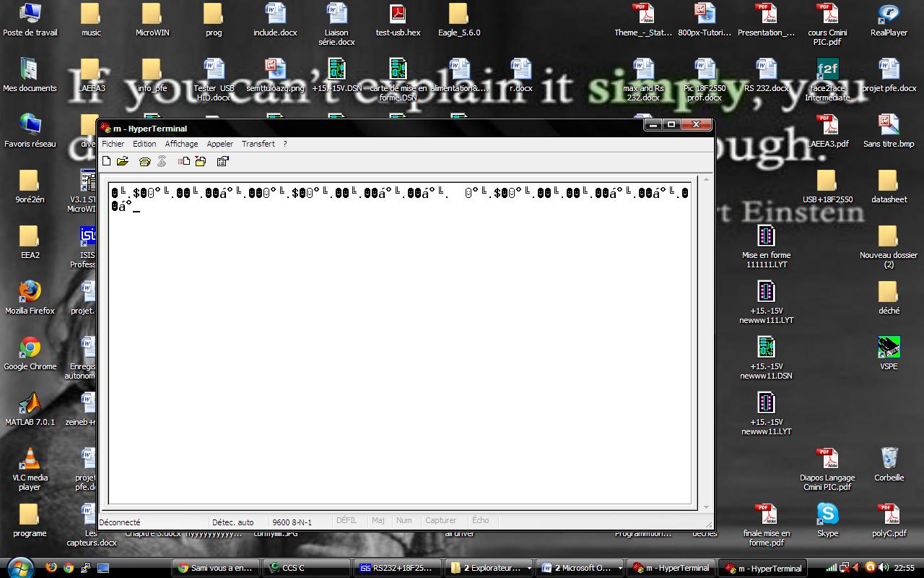Viewport: 924px width, 578px height.
Task: Select the cours Cmini PIC.pdf icon
Action: (827, 25)
